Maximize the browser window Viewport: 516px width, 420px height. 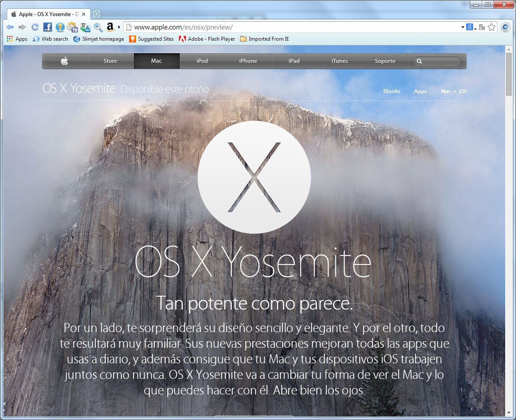pos(488,5)
